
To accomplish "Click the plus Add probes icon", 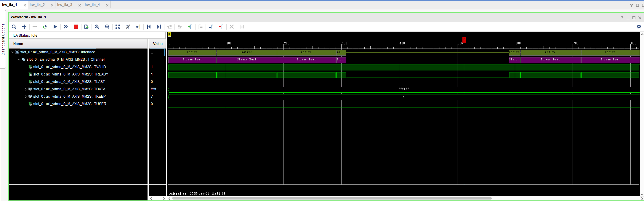I will (x=24, y=27).
